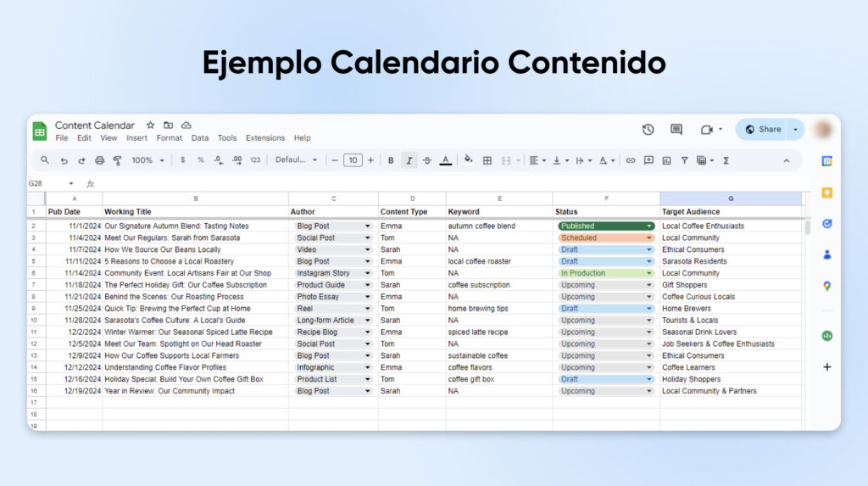Click the insert chart icon
Screen dimensions: 868x486
tap(666, 160)
